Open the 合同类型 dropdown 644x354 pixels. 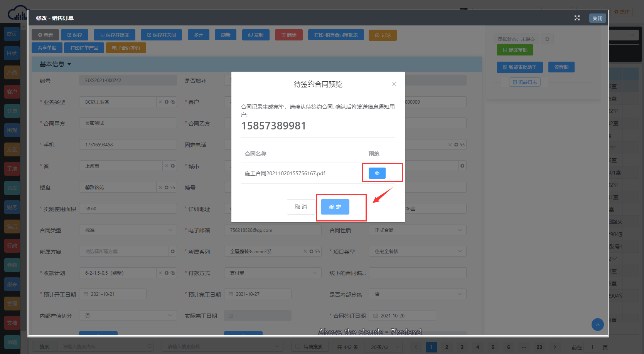128,230
